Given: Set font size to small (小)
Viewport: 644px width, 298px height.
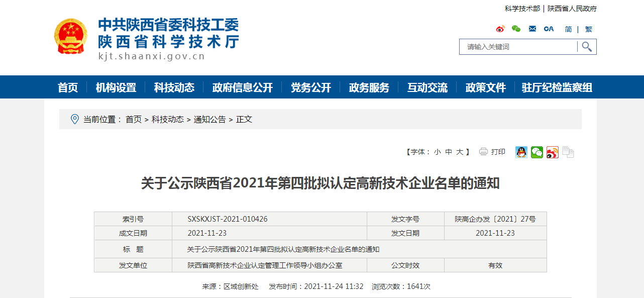Looking at the screenshot, I should tap(438, 152).
